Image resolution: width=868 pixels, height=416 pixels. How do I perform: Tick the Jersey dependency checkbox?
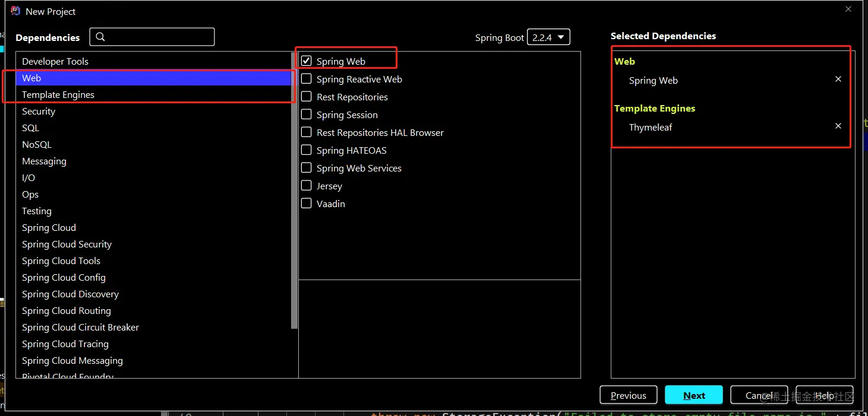click(307, 185)
